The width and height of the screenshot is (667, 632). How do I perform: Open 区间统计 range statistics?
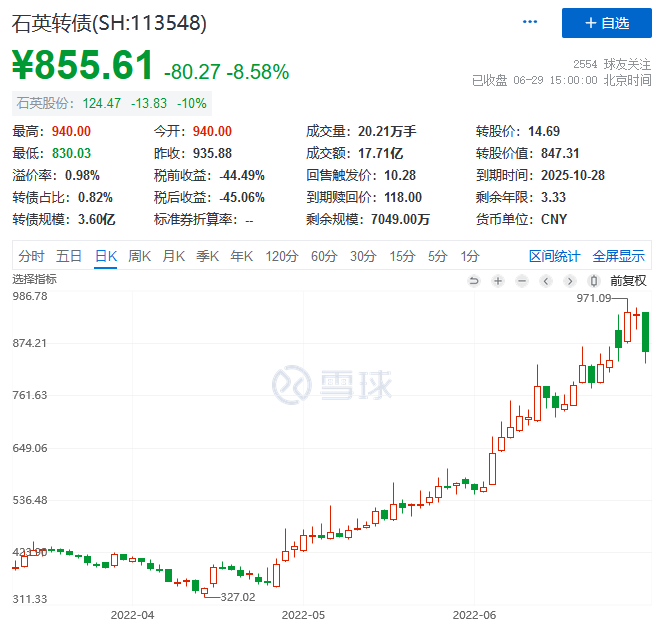tap(554, 256)
